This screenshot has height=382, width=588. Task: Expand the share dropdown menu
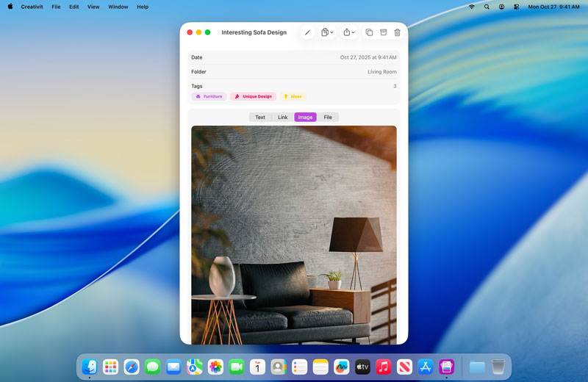click(349, 32)
